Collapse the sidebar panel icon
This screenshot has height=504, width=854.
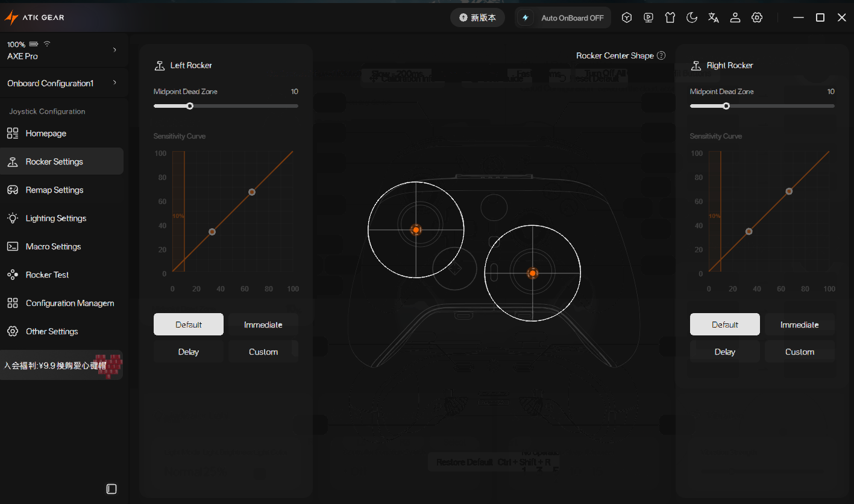(111, 489)
